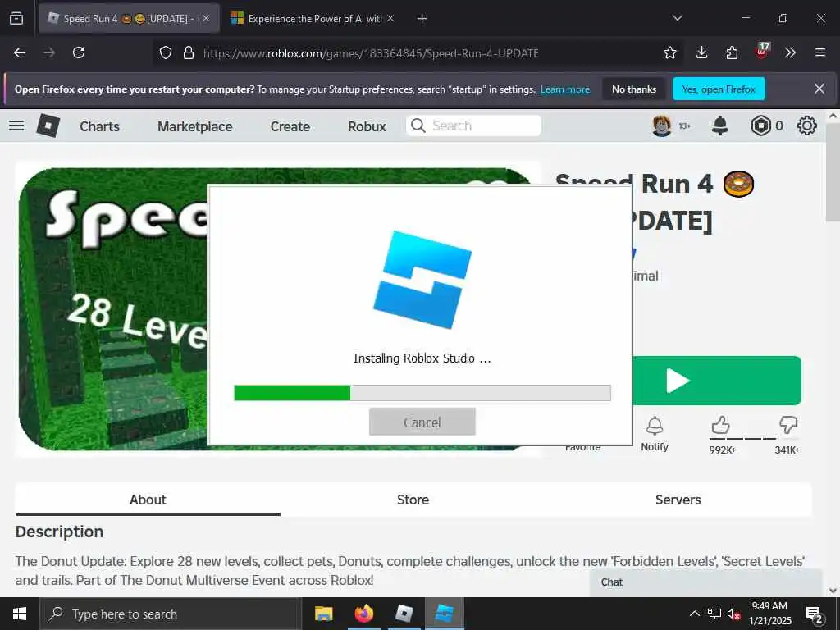Open the Charts navigation item
The image size is (840, 630).
click(99, 126)
